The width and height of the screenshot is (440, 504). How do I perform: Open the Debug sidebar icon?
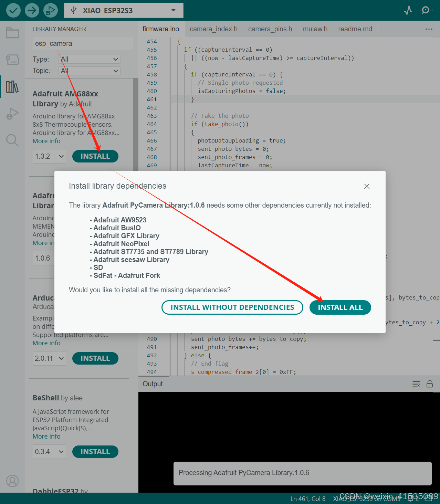[12, 114]
